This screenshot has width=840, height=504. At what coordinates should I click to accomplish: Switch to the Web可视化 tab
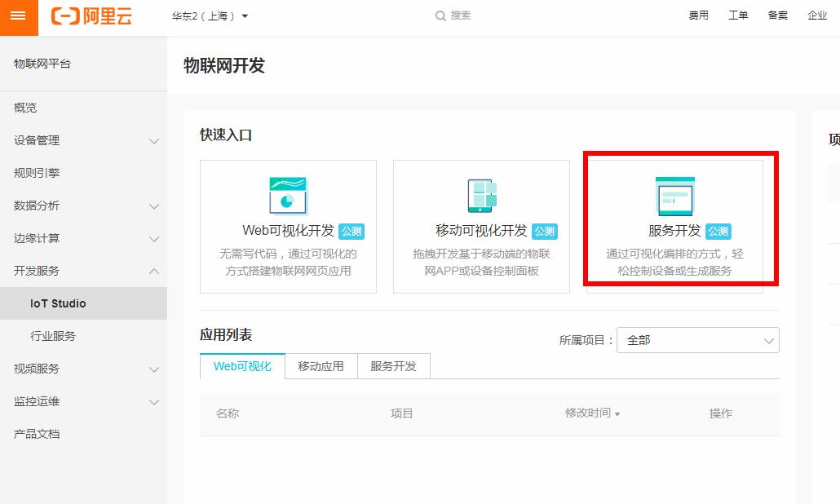pos(242,366)
